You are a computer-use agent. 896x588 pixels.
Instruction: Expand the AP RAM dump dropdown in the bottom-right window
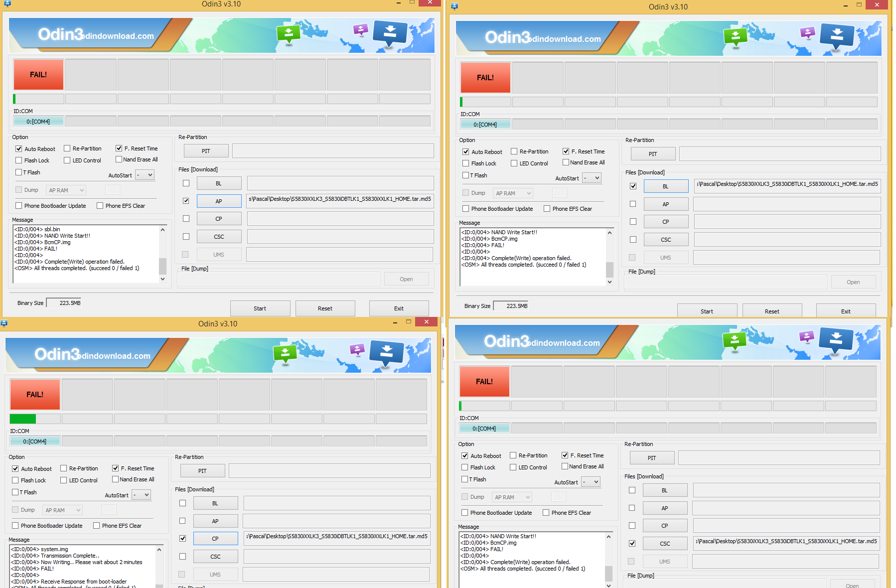512,497
